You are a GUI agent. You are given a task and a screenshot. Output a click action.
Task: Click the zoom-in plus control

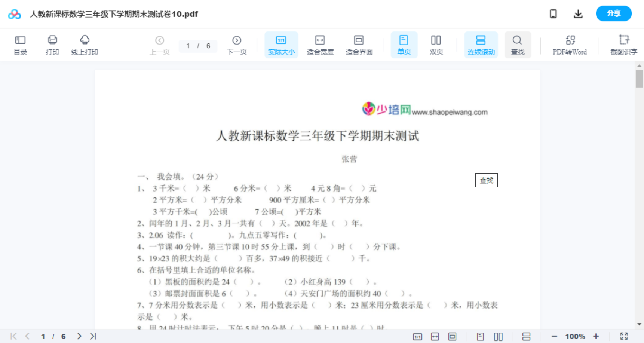pos(596,336)
